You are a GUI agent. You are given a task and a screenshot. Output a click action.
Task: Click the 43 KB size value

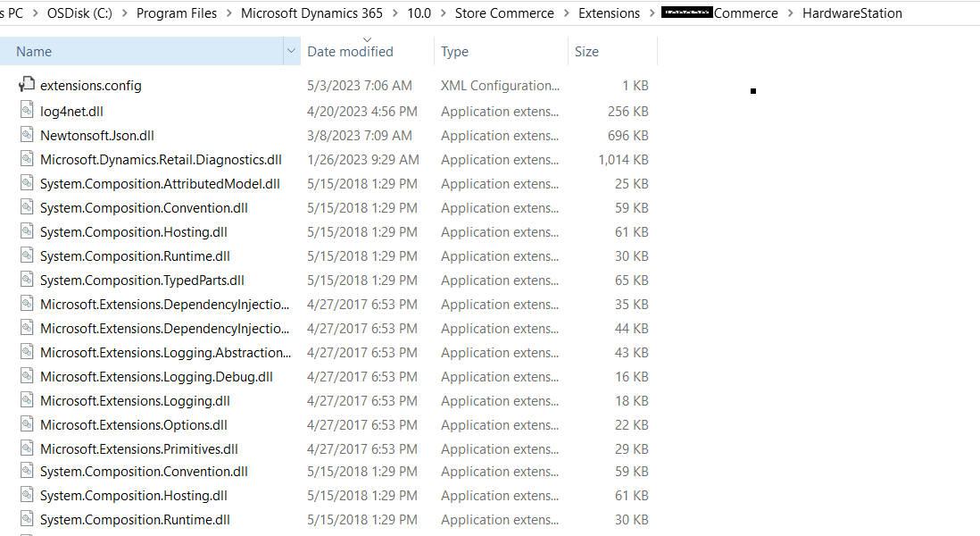tap(631, 353)
